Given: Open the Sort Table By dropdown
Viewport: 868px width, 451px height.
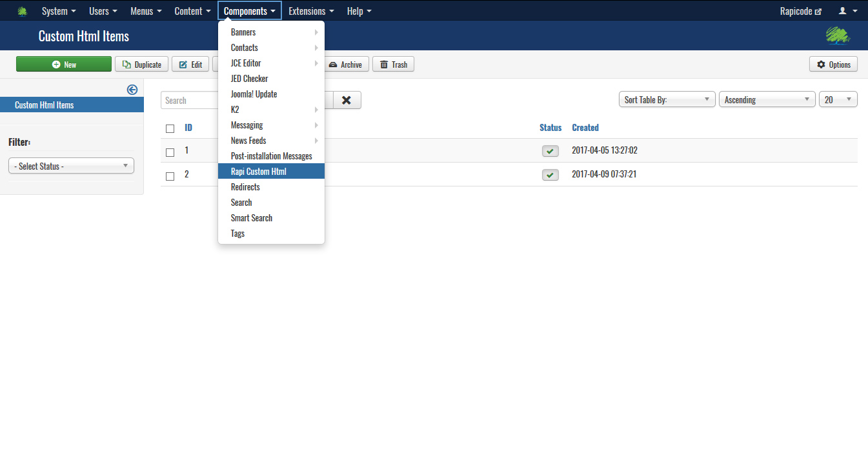Looking at the screenshot, I should point(667,100).
